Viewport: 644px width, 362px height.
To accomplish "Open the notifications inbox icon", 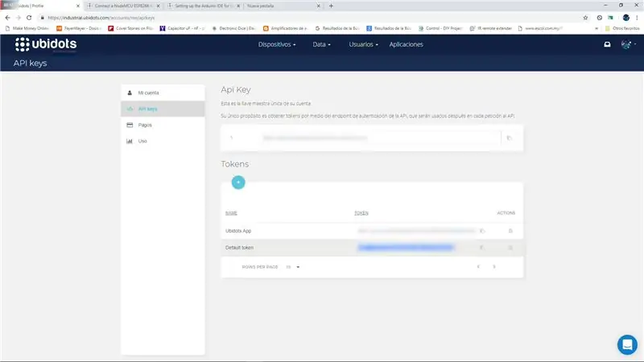I will tap(607, 44).
